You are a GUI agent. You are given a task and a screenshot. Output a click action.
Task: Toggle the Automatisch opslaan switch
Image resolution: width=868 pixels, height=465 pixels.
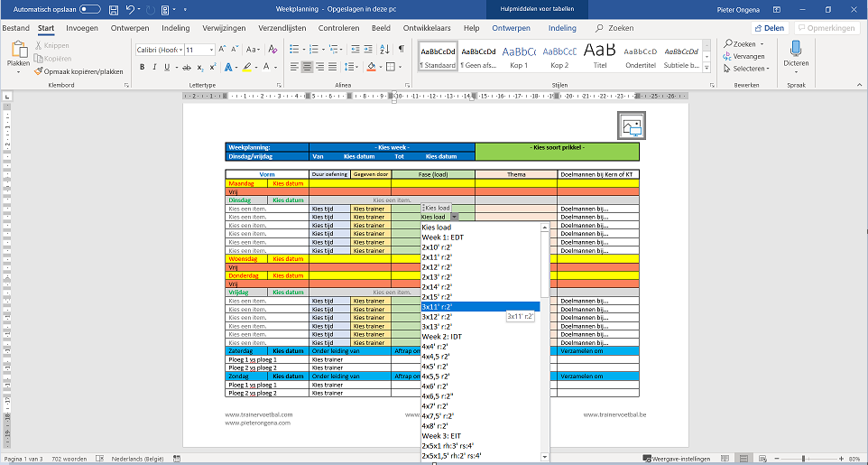tap(90, 9)
